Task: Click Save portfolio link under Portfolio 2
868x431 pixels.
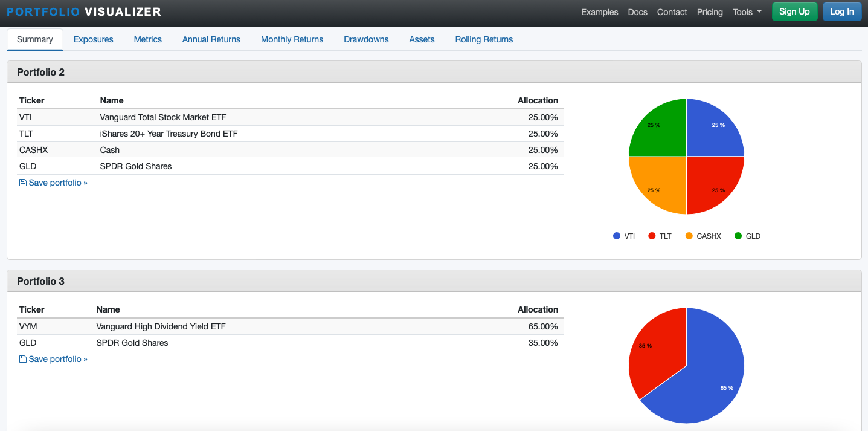Action: click(53, 183)
